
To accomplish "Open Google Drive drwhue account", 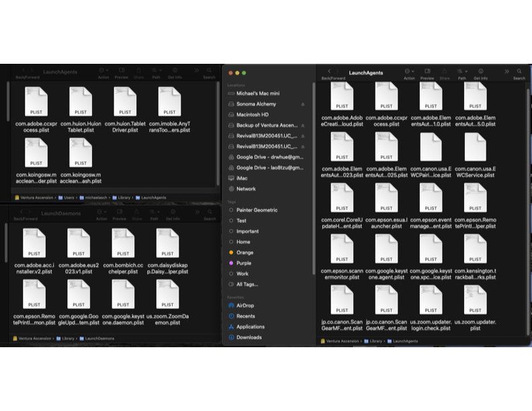I will 267,157.
